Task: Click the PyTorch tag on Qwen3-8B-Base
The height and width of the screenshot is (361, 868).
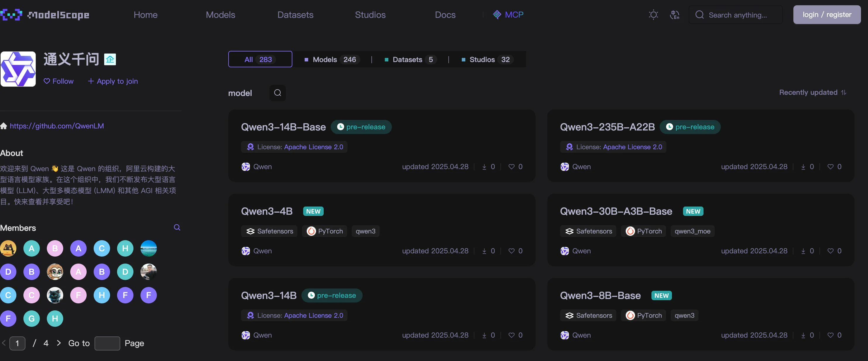Action: click(x=644, y=315)
